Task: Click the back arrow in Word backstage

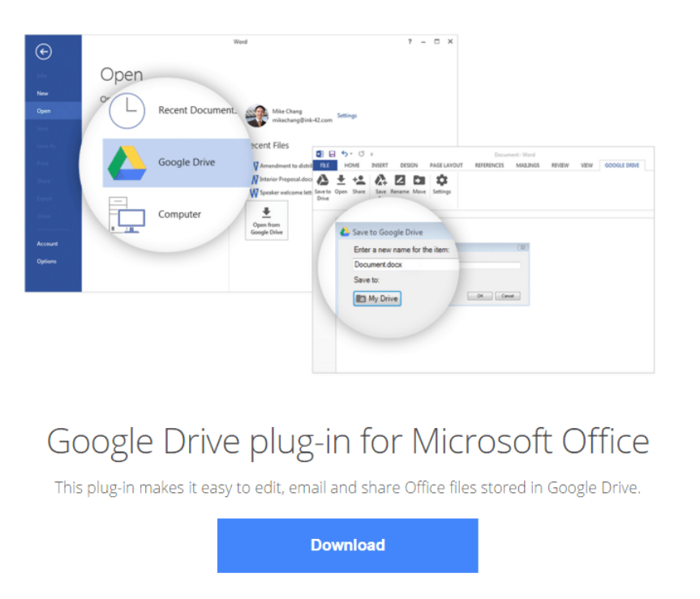Action: 44,52
